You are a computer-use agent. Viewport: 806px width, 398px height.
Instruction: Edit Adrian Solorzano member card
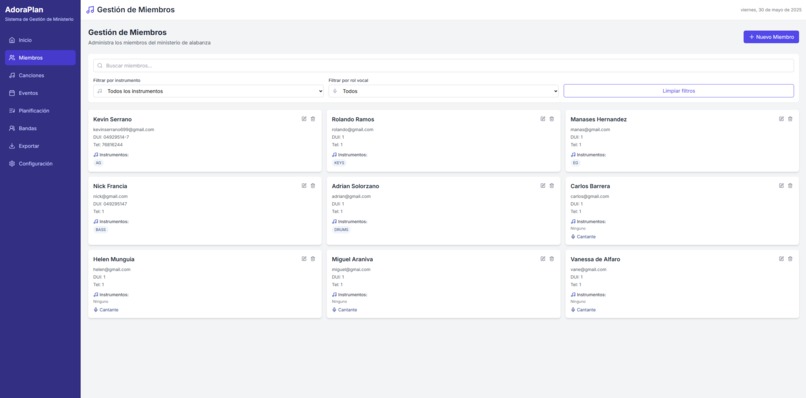[x=543, y=186]
